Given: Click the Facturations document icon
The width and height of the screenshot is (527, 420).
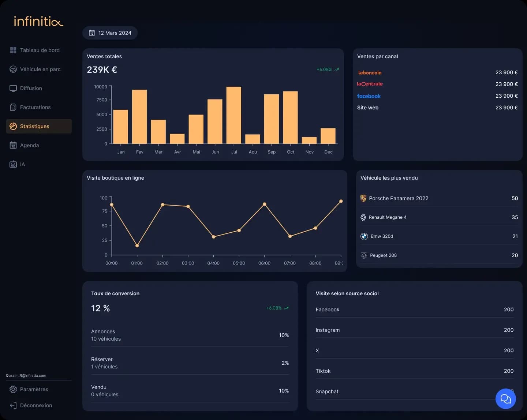Looking at the screenshot, I should [13, 107].
